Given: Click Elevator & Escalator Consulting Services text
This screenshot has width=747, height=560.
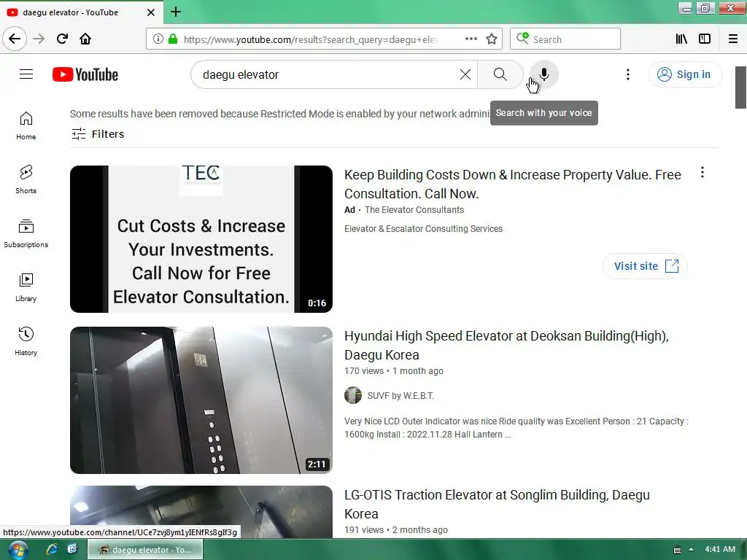Looking at the screenshot, I should click(x=423, y=229).
